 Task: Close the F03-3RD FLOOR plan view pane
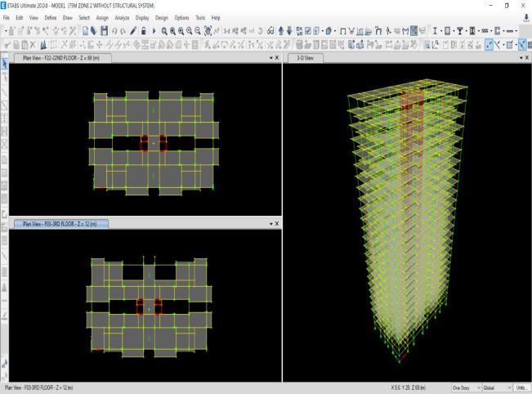tap(277, 224)
